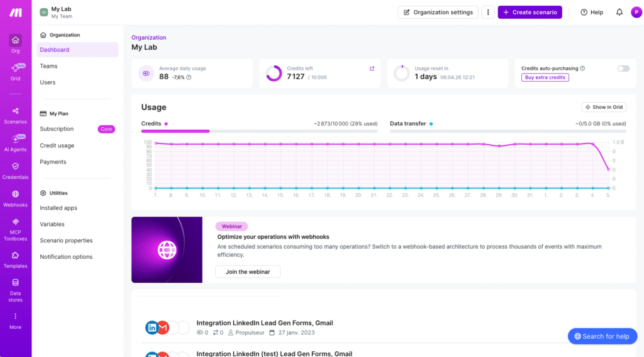Screen dimensions: 644x357
Task: Open the Subscription page
Action: [57, 129]
